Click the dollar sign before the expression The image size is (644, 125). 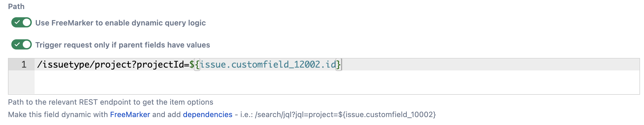pos(192,64)
